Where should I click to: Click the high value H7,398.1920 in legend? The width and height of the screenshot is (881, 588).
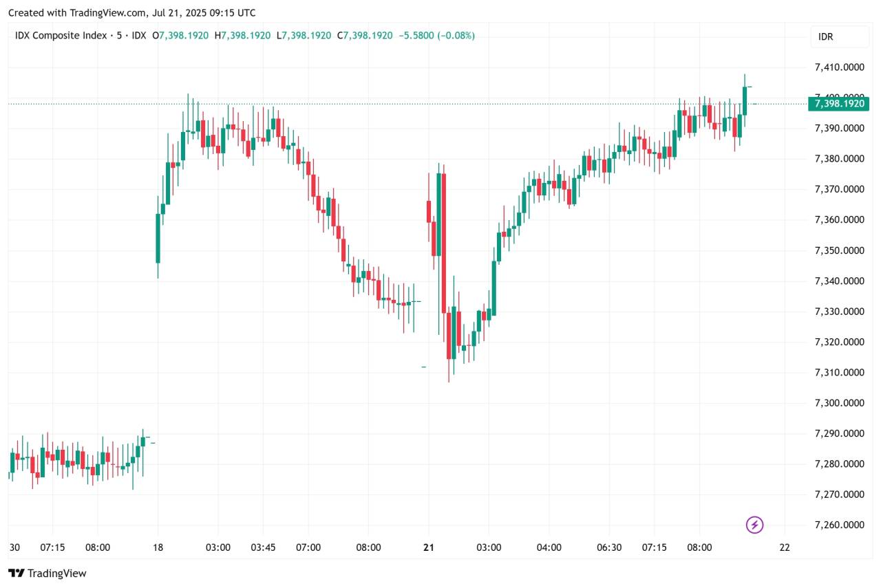click(242, 35)
